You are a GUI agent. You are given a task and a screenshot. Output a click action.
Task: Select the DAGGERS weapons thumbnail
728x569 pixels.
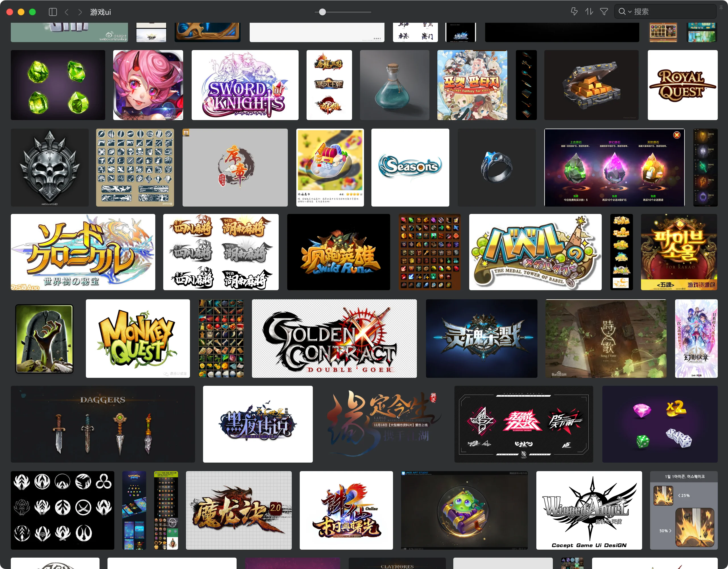tap(103, 424)
